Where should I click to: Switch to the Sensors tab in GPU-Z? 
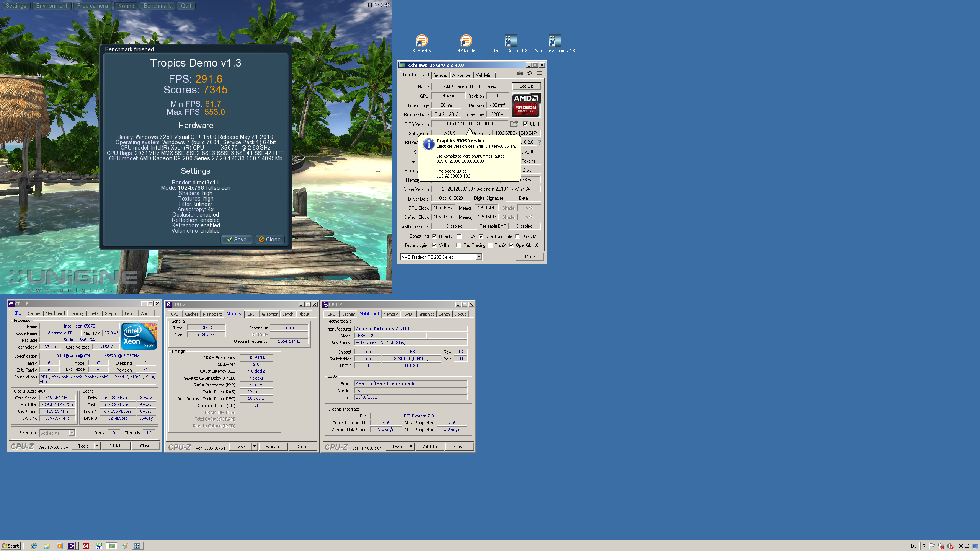[440, 75]
